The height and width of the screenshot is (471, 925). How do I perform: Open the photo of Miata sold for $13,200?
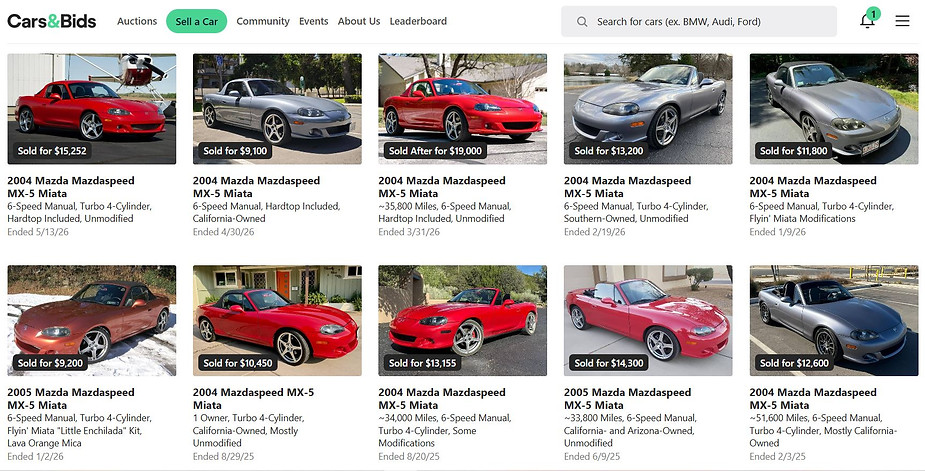[648, 109]
